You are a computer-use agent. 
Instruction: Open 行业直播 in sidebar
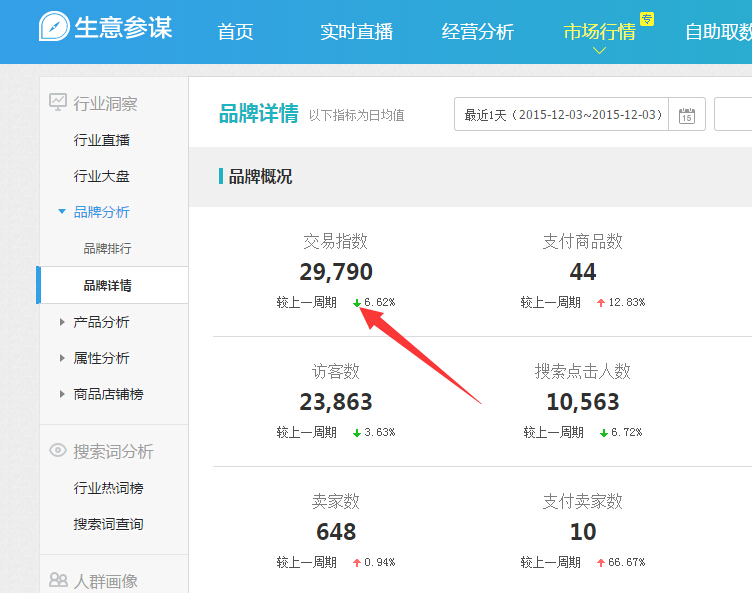tap(102, 140)
